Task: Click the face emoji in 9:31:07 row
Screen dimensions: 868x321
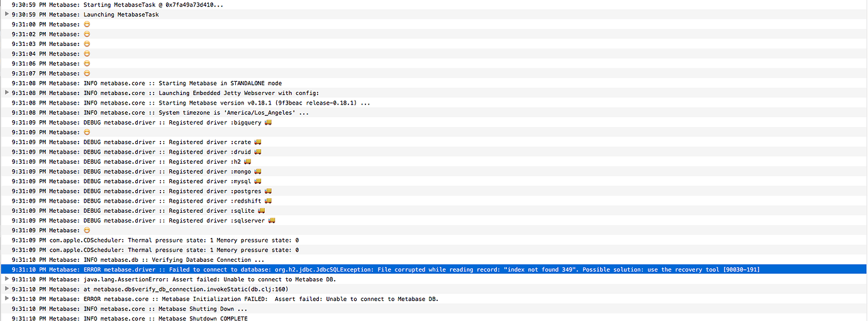Action: pos(87,73)
